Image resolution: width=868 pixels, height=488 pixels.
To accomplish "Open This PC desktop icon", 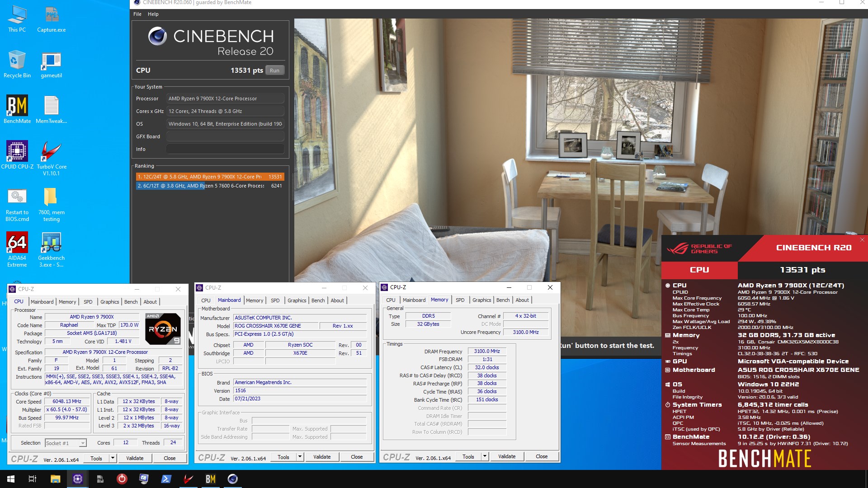I will (17, 19).
